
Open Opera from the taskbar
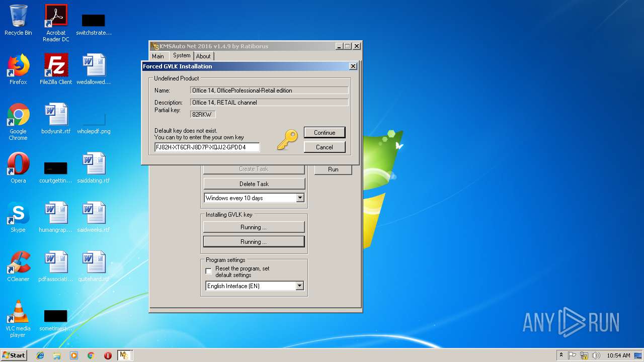pos(108,355)
